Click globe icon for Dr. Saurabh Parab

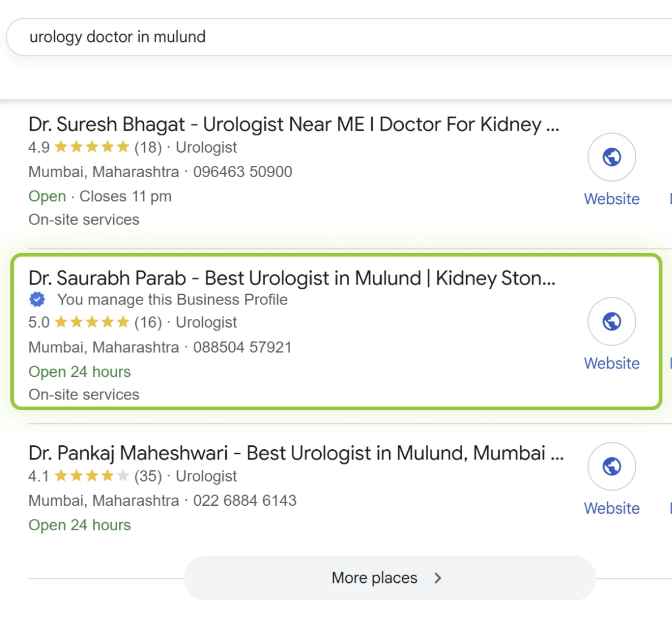[611, 321]
